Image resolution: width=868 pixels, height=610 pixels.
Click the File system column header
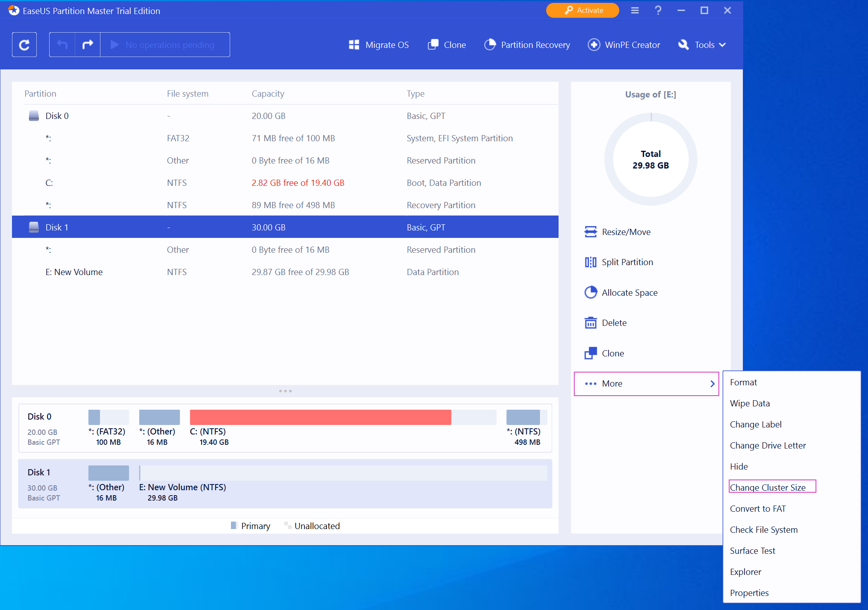pos(188,94)
